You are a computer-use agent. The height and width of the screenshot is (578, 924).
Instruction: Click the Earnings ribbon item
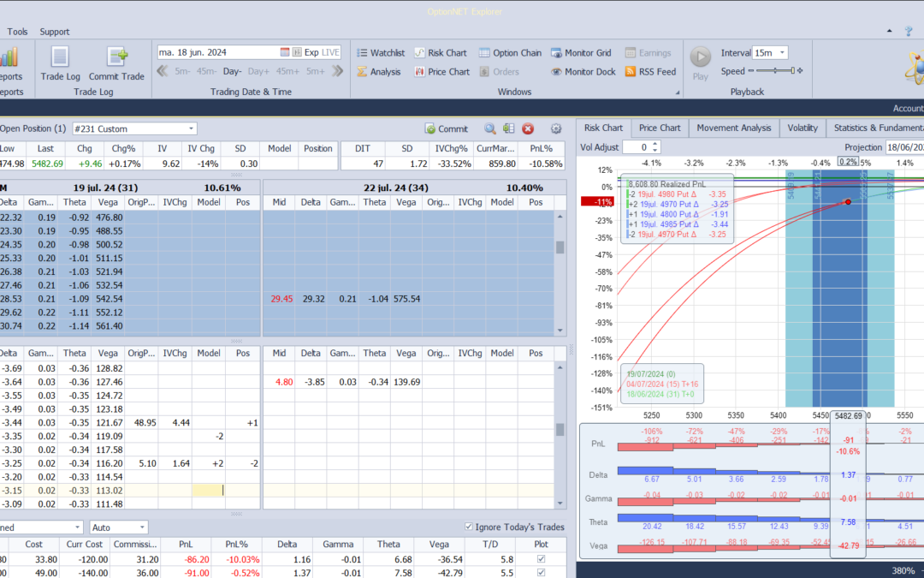click(648, 52)
